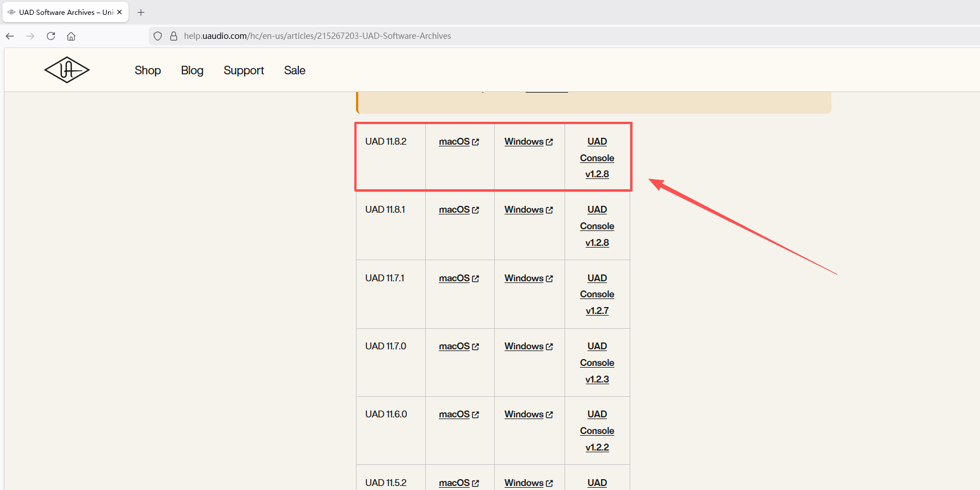This screenshot has height=490, width=980.
Task: Open the Shop menu item
Action: coord(147,70)
